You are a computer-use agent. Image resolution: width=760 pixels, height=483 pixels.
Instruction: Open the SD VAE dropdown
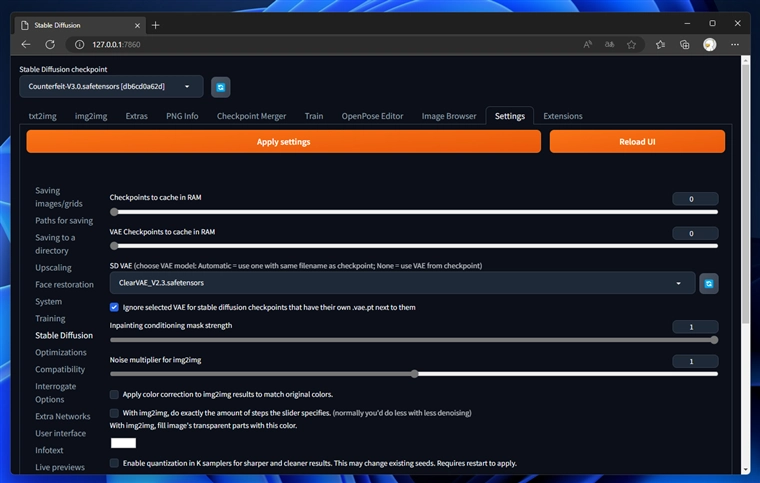pos(402,283)
